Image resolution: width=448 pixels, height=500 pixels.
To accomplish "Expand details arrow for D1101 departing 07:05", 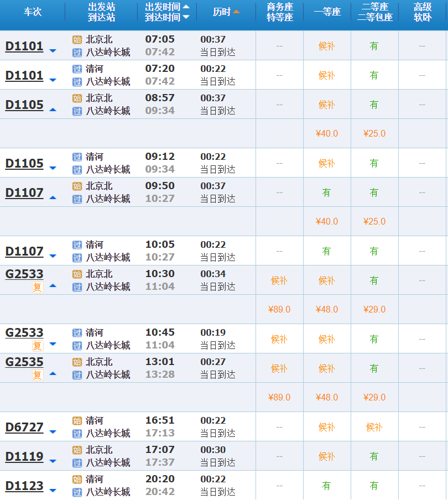I will click(x=53, y=51).
